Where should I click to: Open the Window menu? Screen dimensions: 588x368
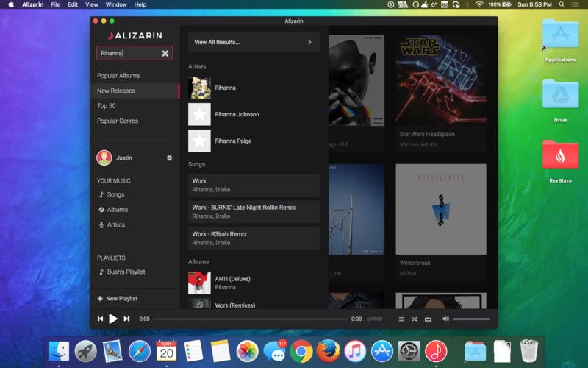coord(116,4)
